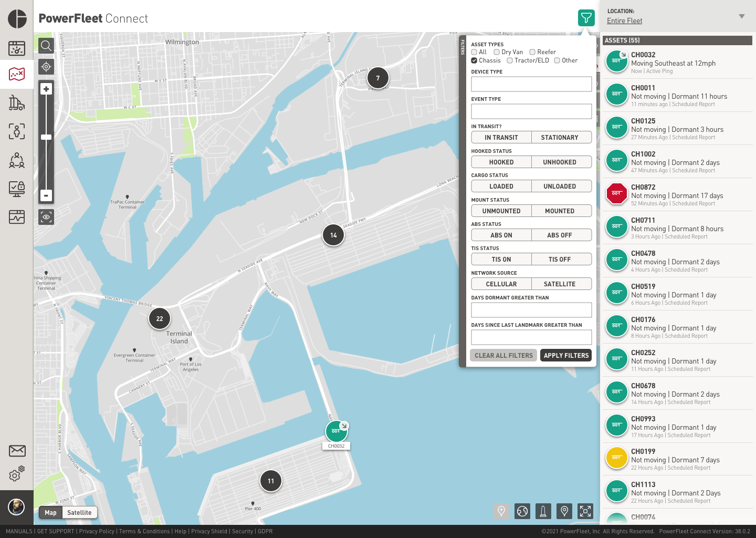Zoom in with the plus button
The height and width of the screenshot is (538, 756).
(x=46, y=89)
